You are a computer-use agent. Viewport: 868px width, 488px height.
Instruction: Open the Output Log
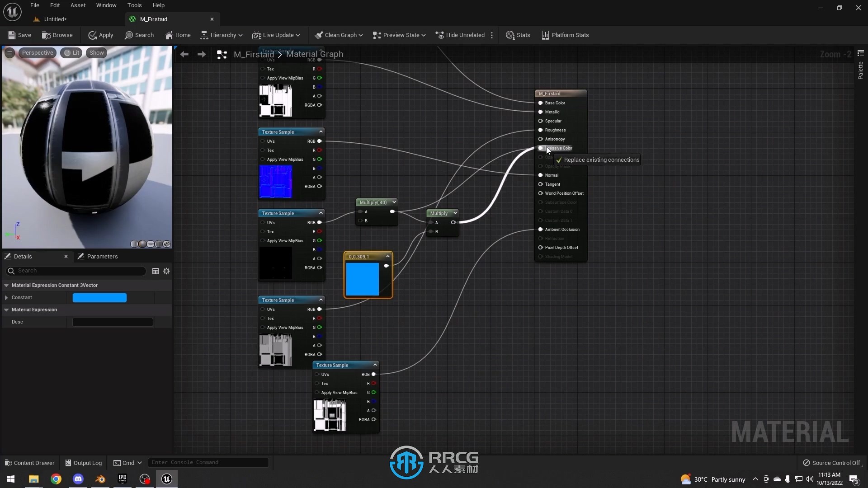click(83, 463)
